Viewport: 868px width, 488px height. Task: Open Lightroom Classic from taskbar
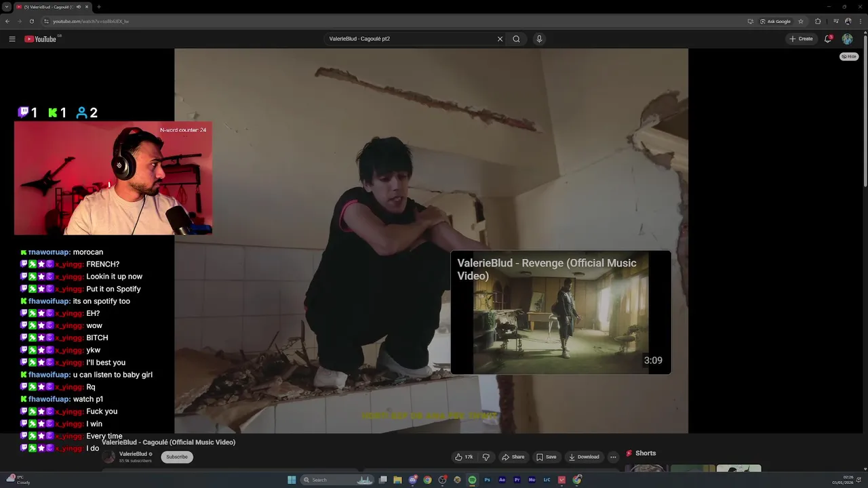tap(547, 480)
